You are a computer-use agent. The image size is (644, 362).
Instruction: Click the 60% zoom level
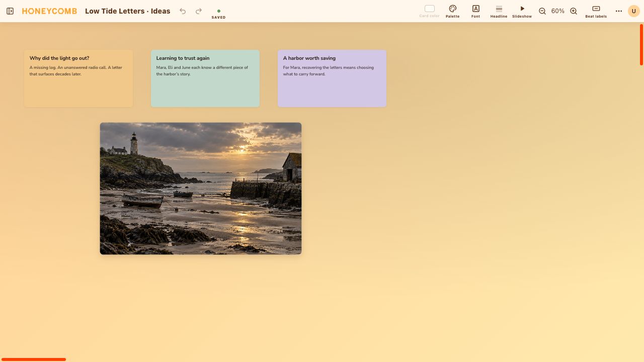557,11
